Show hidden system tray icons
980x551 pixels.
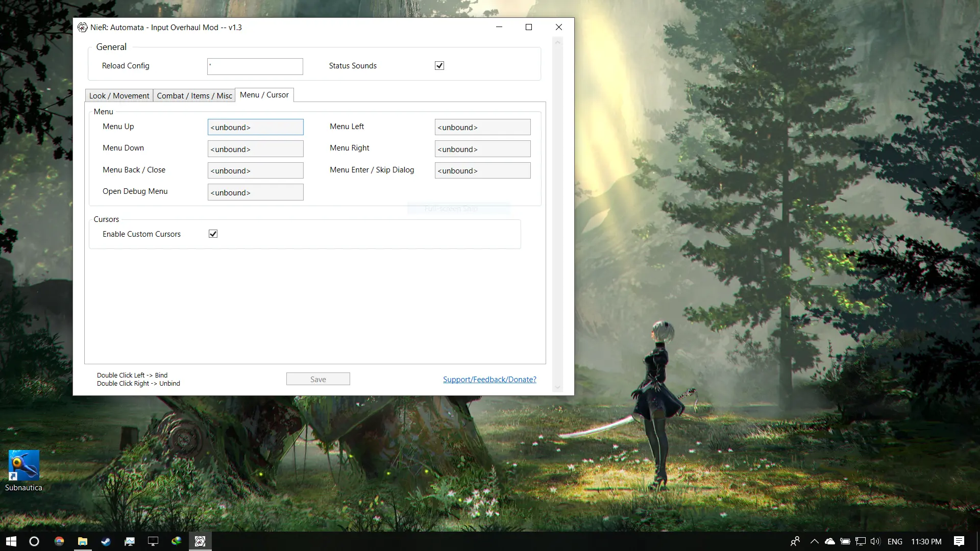[x=815, y=541]
